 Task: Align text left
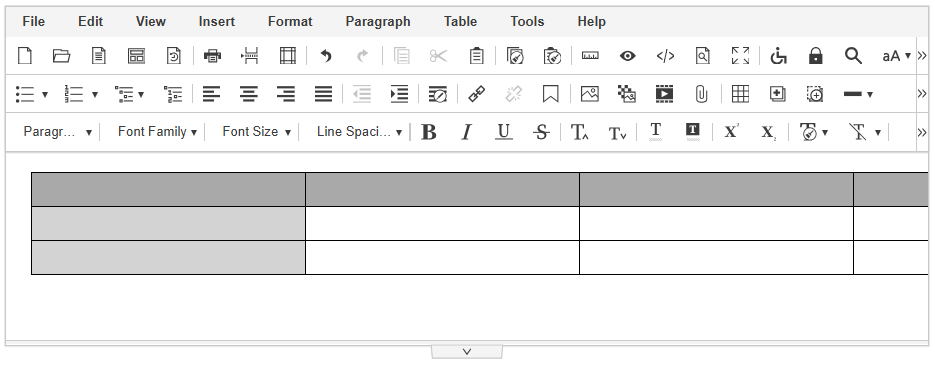pyautogui.click(x=211, y=94)
